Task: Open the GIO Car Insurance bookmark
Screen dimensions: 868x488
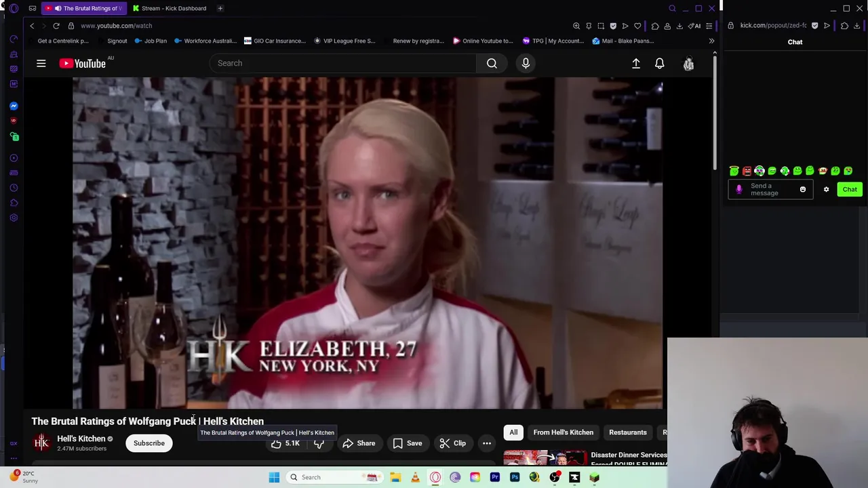Action: (x=275, y=41)
